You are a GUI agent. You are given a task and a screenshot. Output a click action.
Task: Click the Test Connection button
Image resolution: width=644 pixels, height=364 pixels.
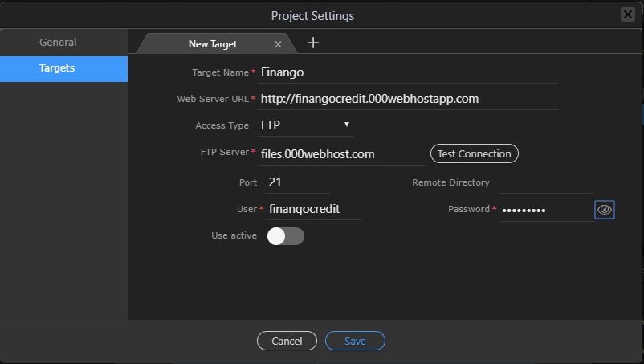pos(475,153)
